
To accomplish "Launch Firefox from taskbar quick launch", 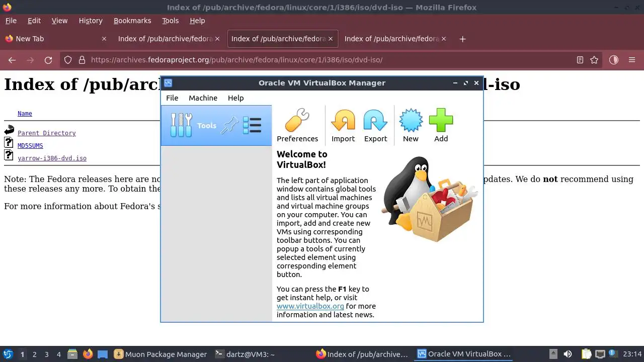I will tap(88, 354).
